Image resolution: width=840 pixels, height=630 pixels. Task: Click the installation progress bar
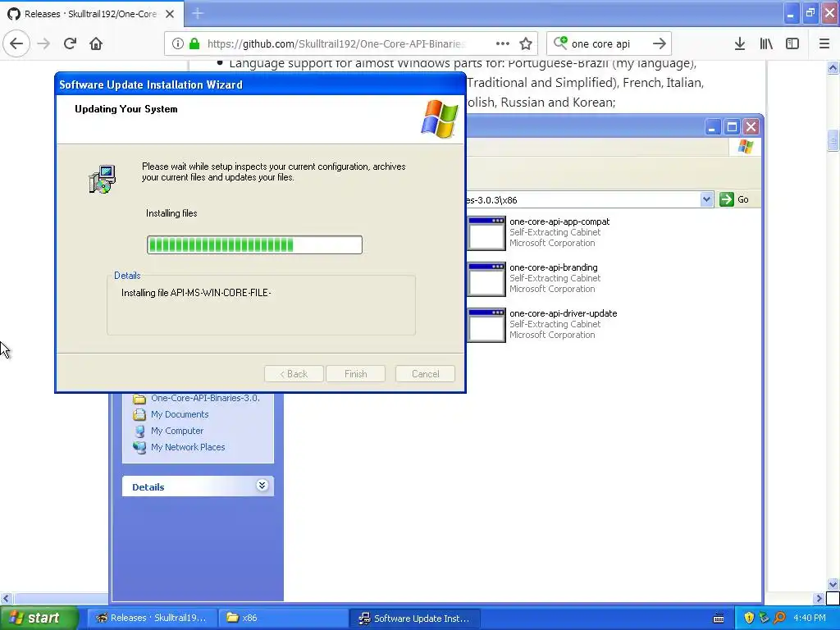coord(254,244)
